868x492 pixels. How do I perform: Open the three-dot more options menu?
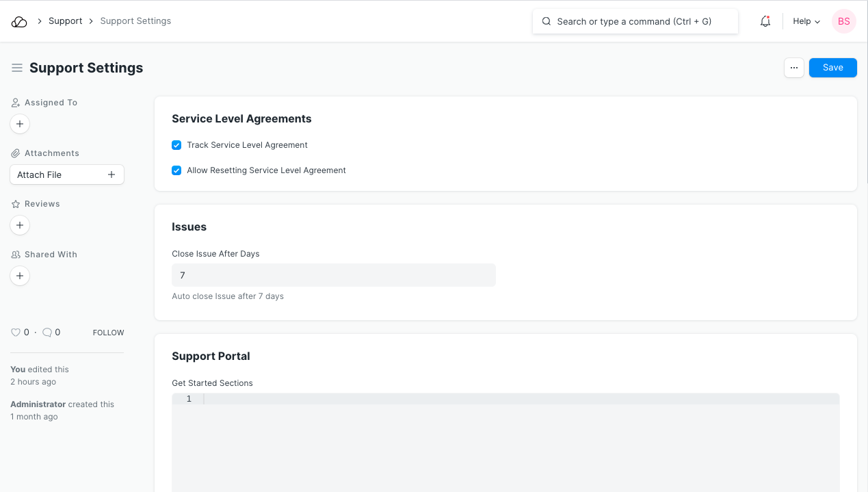pos(793,68)
